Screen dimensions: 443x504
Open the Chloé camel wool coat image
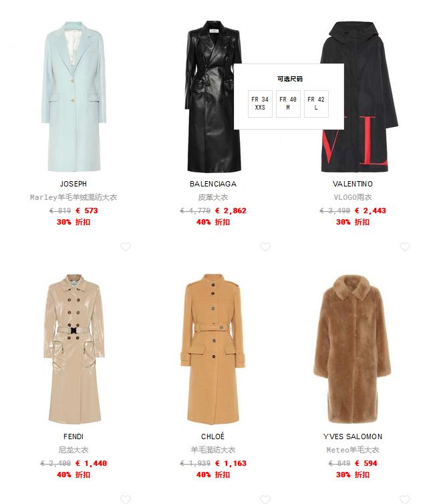[x=213, y=349]
